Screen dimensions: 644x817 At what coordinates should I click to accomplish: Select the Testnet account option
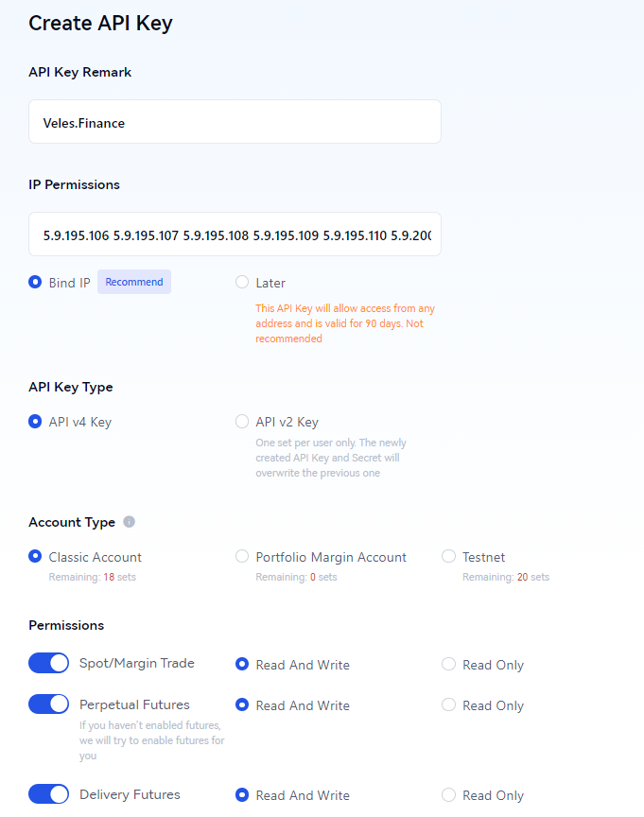point(448,556)
